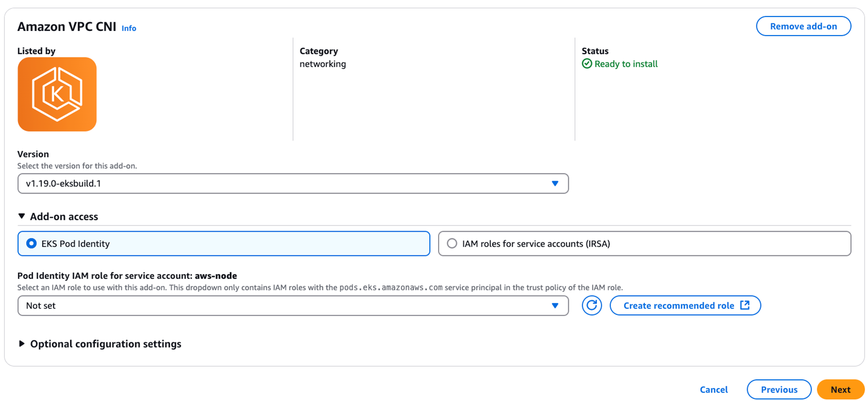Click the refresh IAM roles icon button

(x=592, y=305)
